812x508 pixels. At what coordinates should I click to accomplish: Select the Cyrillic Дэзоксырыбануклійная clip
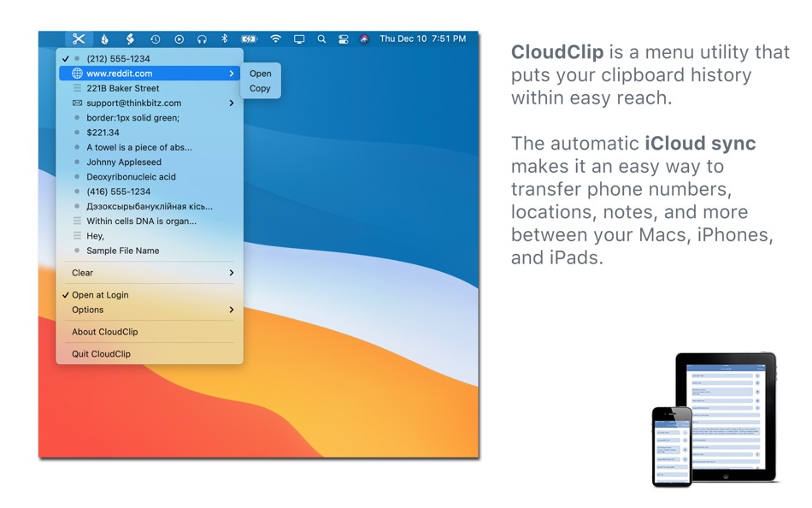click(x=150, y=206)
